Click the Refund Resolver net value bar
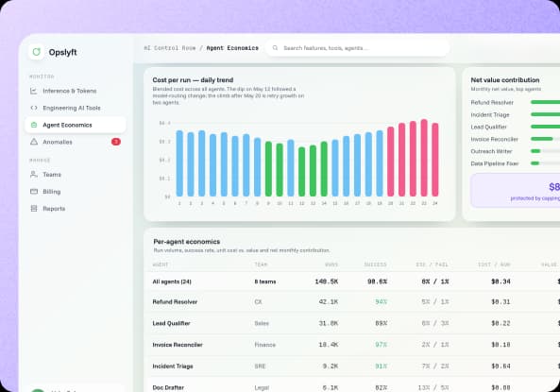The width and height of the screenshot is (560, 392). click(x=545, y=102)
